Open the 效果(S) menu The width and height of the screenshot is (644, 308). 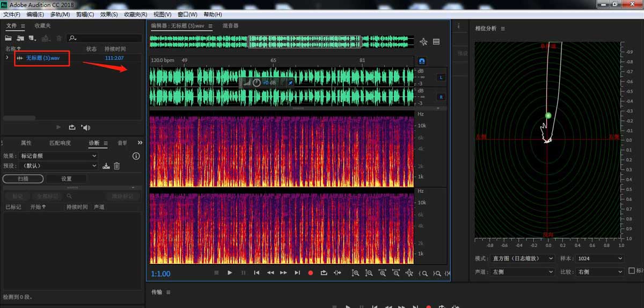pos(109,15)
